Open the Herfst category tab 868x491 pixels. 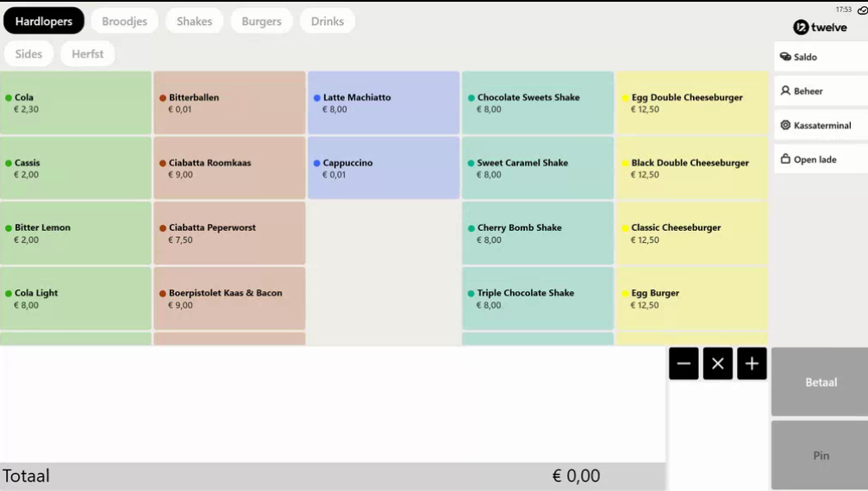click(87, 53)
